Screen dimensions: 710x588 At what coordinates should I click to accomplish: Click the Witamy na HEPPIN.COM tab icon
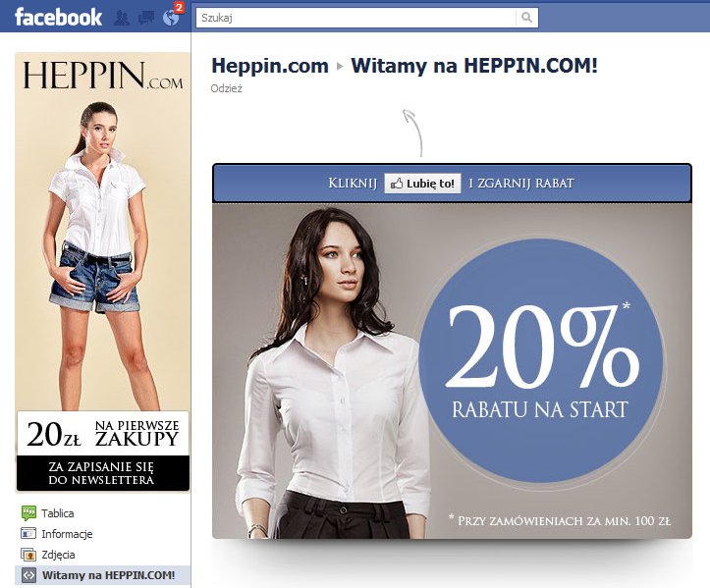click(29, 575)
